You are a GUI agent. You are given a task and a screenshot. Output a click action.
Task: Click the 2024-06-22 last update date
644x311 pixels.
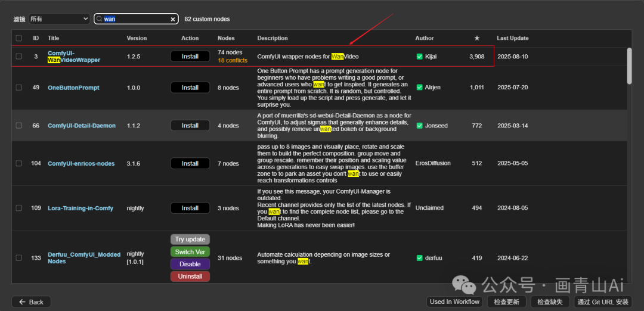pos(513,258)
